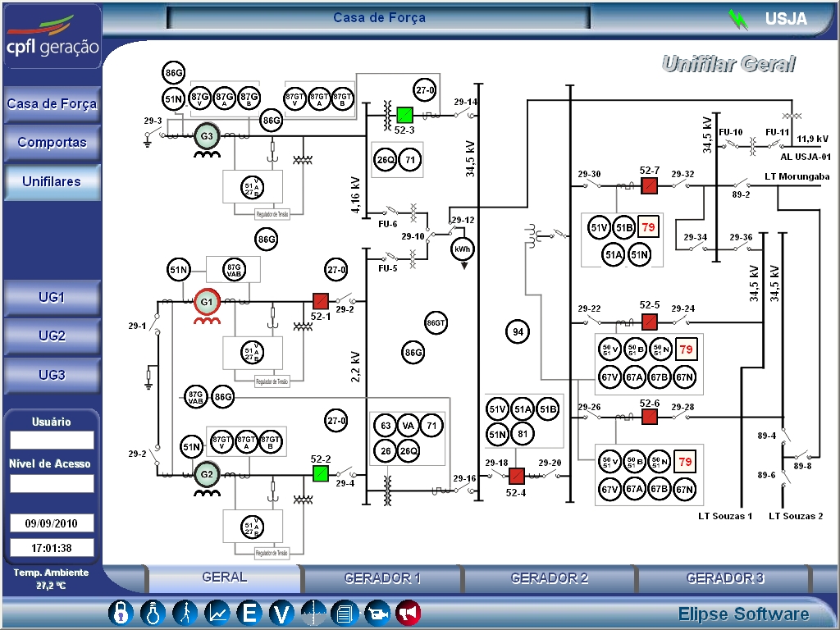Toggle breaker 52-5 red square
The width and height of the screenshot is (840, 630).
coord(650,322)
